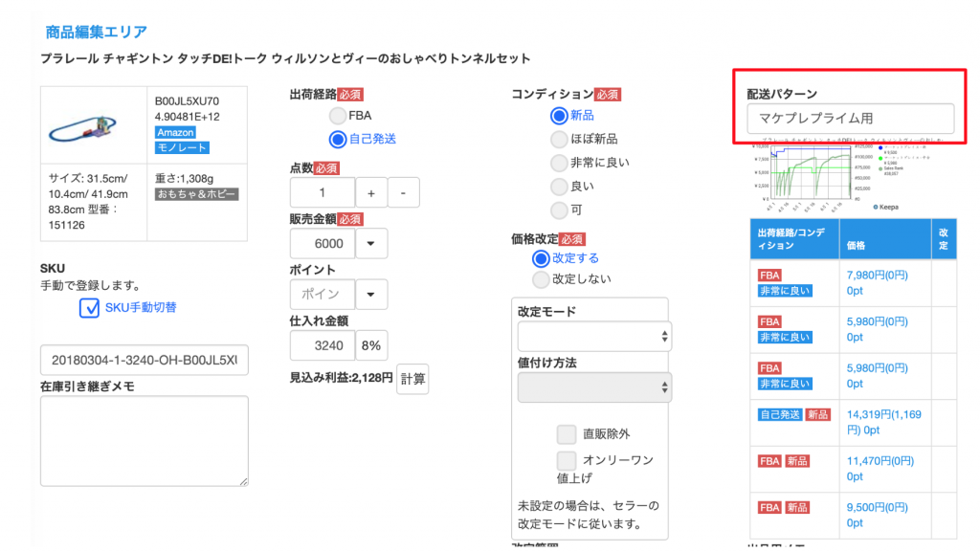The width and height of the screenshot is (980, 552).
Task: Check the 直販除外 checkbox
Action: [x=567, y=434]
